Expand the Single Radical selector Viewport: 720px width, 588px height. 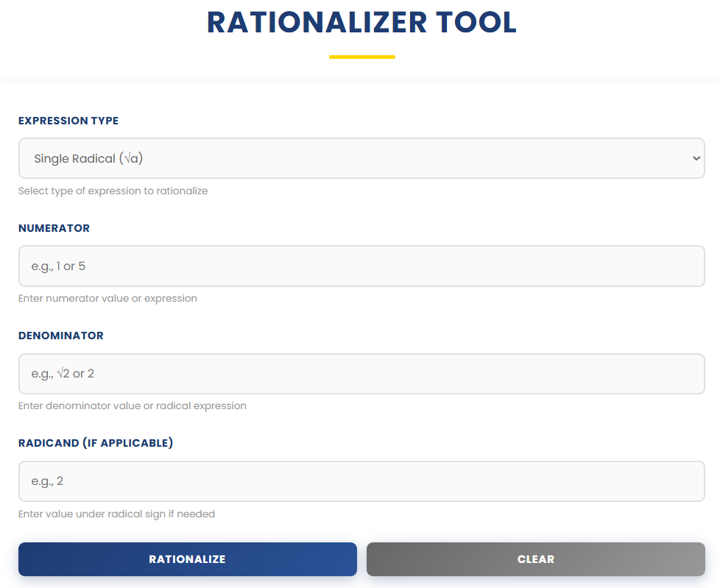click(361, 157)
